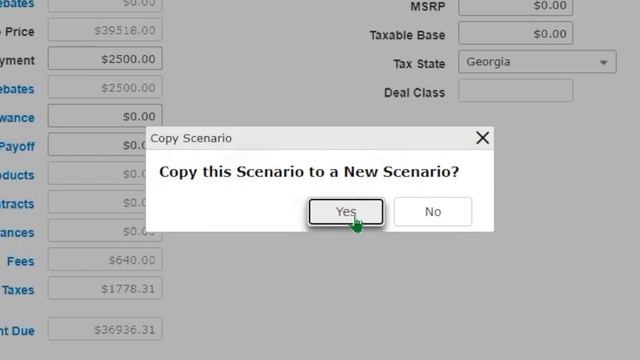Select the Deal Class input field
Screen dimensions: 640x360
click(x=516, y=91)
